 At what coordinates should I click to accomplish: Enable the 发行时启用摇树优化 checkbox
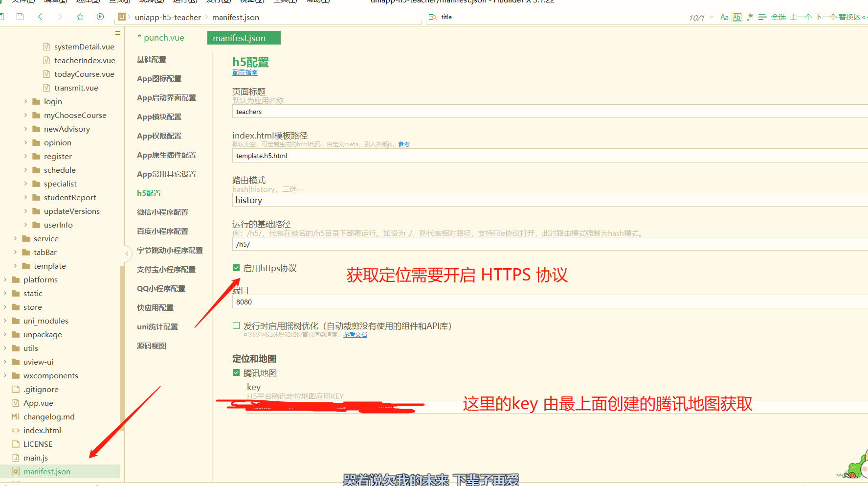pyautogui.click(x=236, y=325)
